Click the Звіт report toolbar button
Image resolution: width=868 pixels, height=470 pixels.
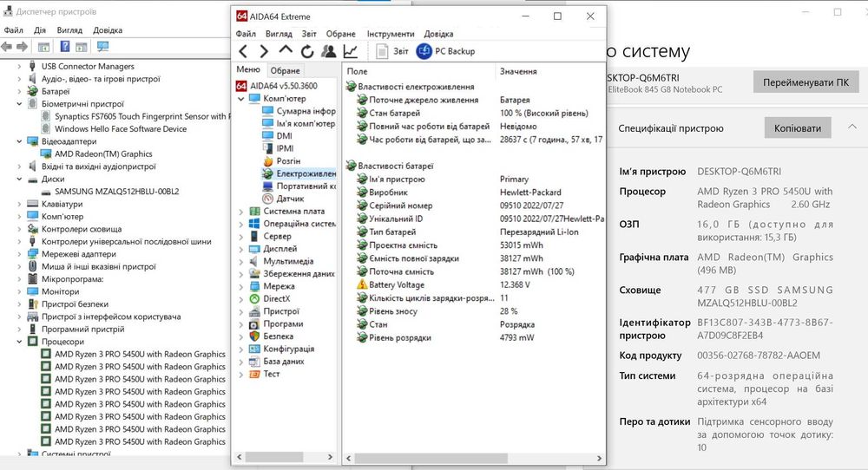pyautogui.click(x=392, y=51)
